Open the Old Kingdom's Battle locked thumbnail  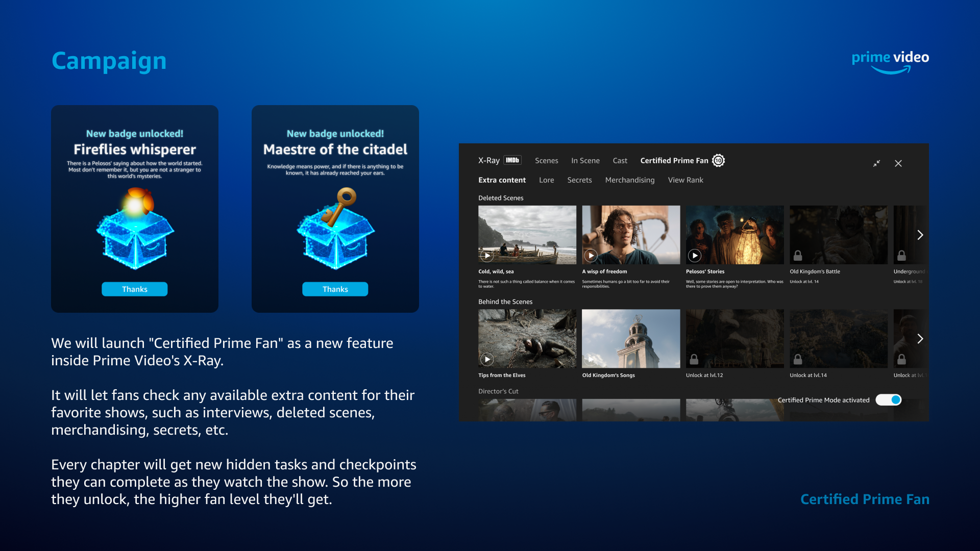click(x=839, y=235)
